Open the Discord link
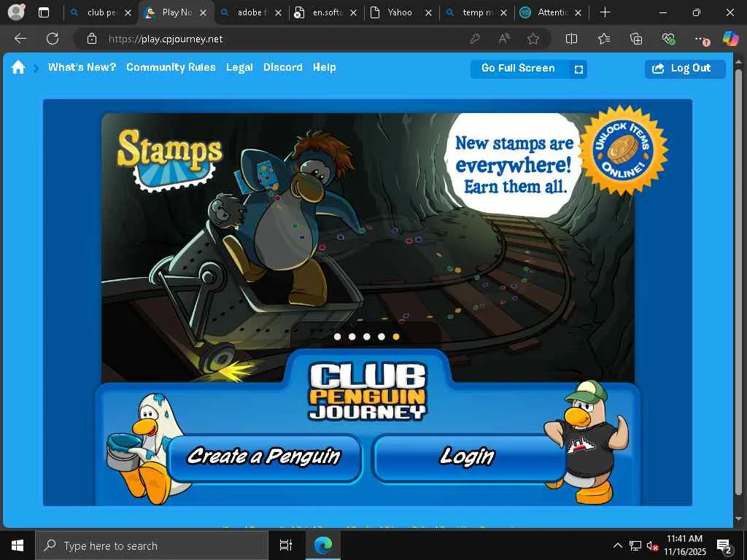The height and width of the screenshot is (560, 747). click(x=282, y=67)
